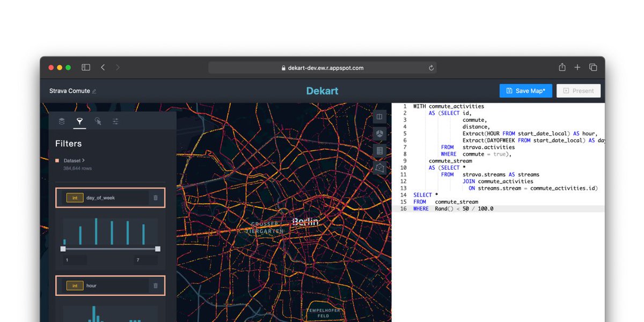Open the hour field selector

(105, 286)
